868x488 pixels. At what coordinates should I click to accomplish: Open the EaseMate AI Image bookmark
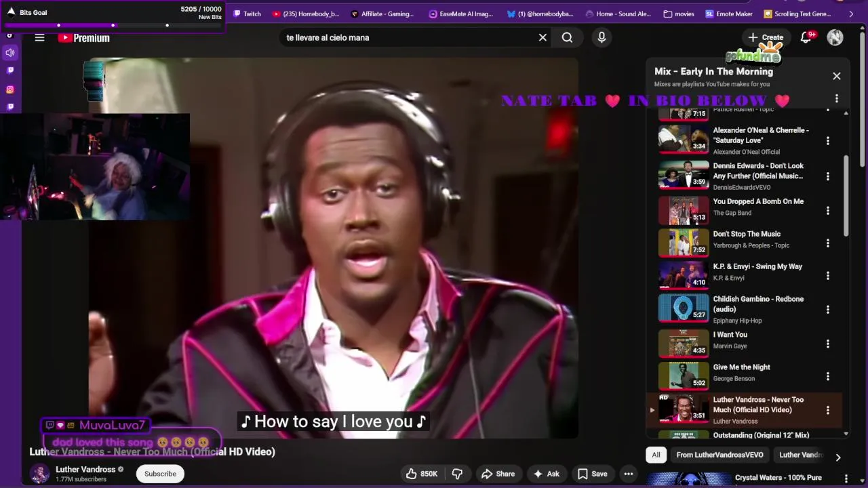[461, 14]
